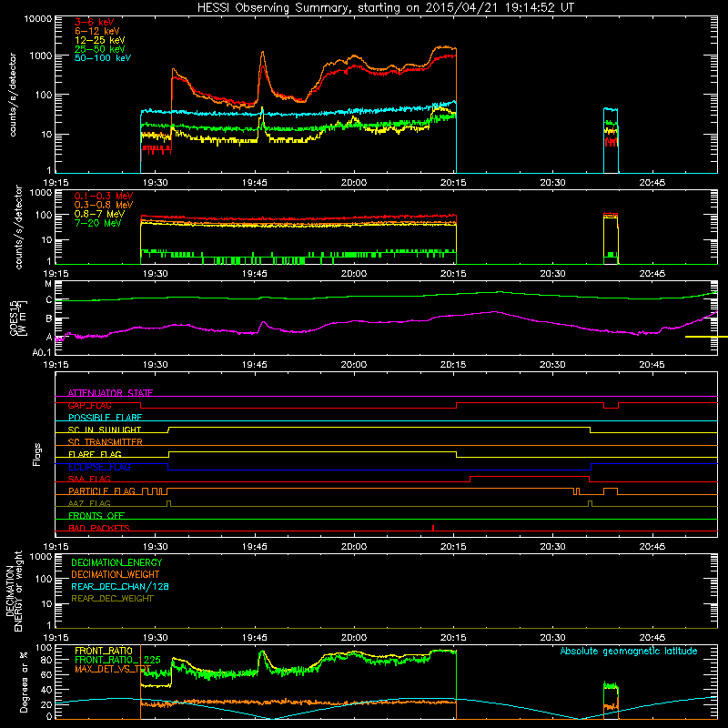Select the SC_IN_SUNLIGHT flag label
The width and height of the screenshot is (728, 728).
tap(105, 430)
